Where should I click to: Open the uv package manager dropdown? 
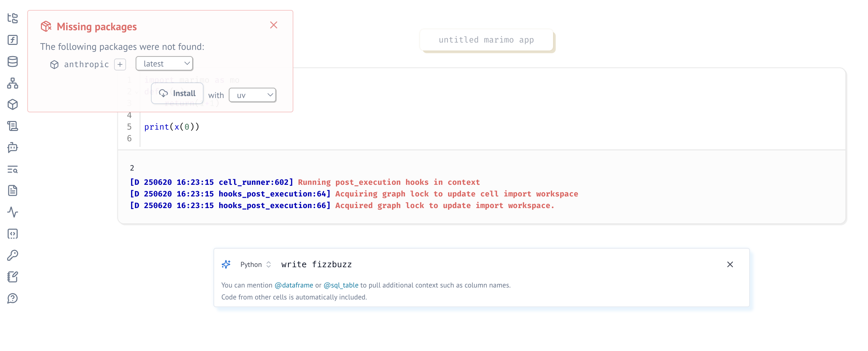click(252, 95)
